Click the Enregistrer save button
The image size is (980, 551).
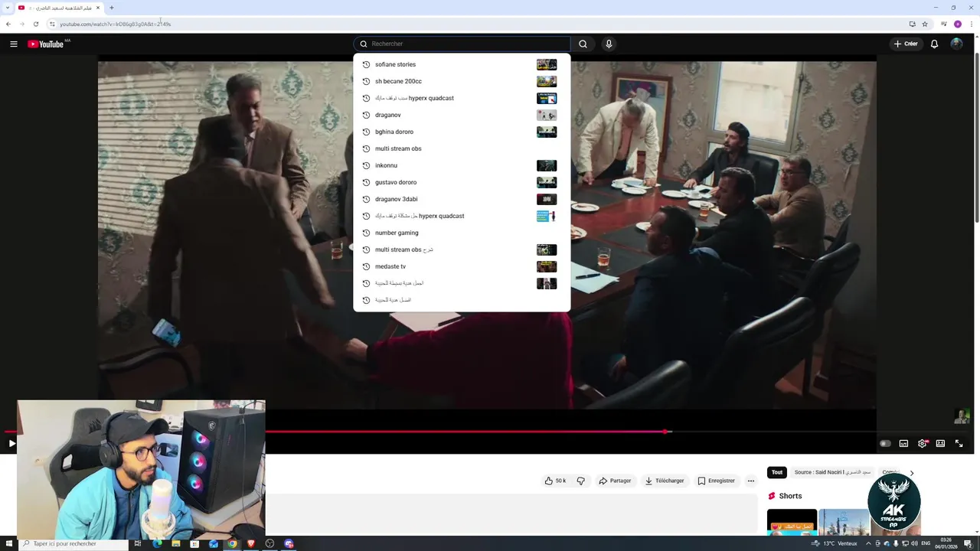(716, 481)
